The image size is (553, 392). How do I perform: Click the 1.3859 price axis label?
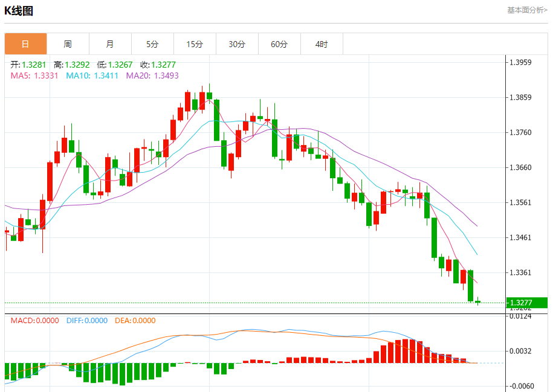[x=520, y=97]
